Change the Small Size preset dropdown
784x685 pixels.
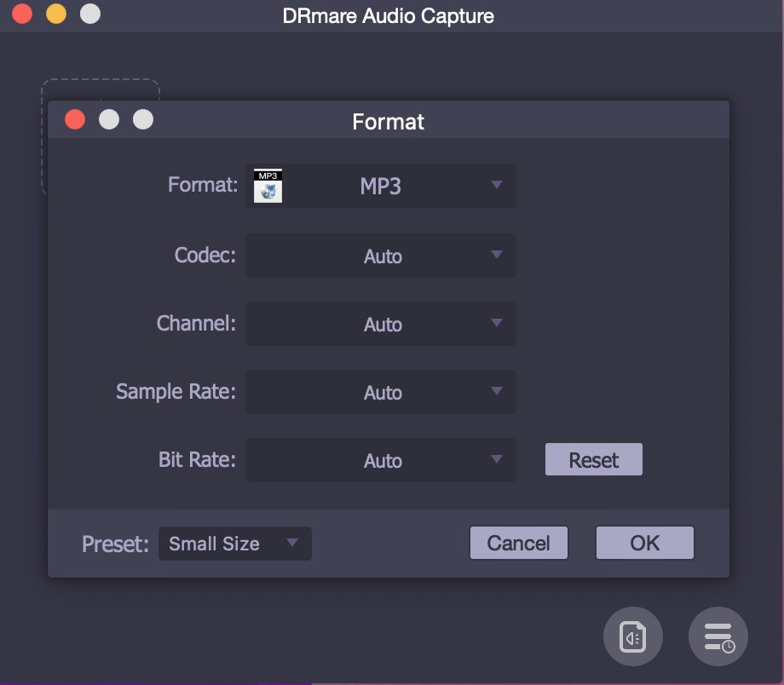234,544
